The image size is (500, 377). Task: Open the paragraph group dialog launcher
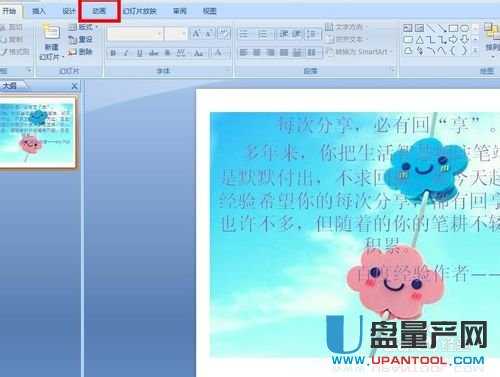click(x=393, y=70)
